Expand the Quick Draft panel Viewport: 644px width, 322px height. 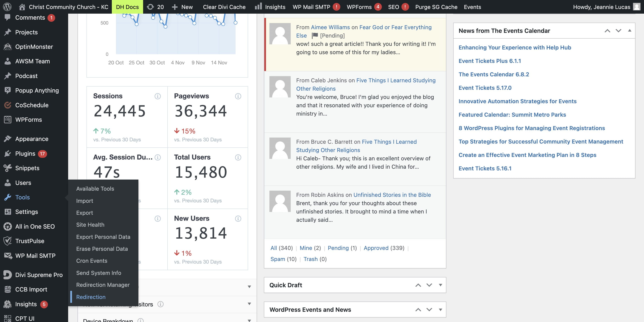440,285
